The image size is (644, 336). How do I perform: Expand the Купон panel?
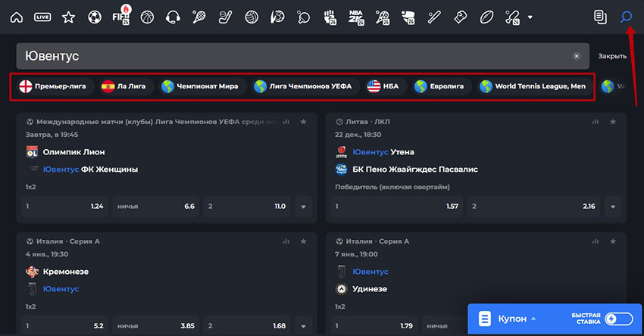coord(512,319)
